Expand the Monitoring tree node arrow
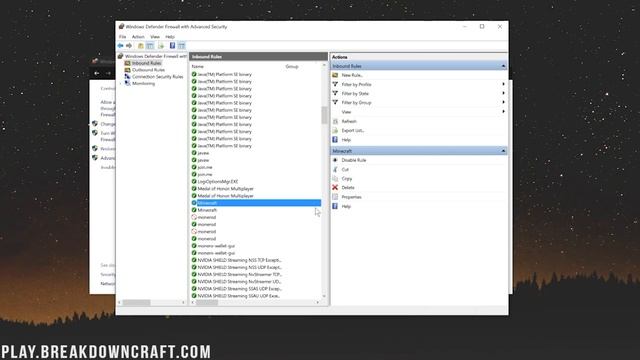The image size is (640, 360). tap(120, 84)
